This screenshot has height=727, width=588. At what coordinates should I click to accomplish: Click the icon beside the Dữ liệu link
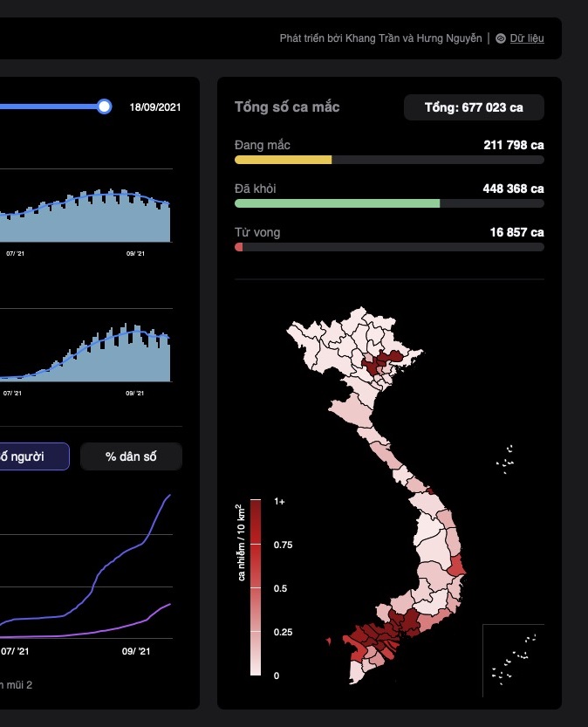click(x=501, y=38)
